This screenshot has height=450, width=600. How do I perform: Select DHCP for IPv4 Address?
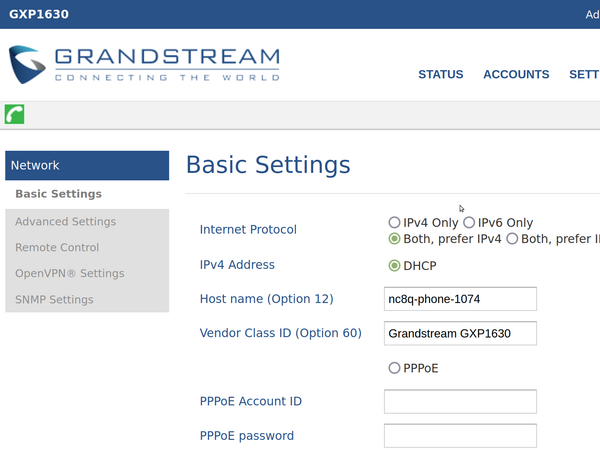(394, 266)
